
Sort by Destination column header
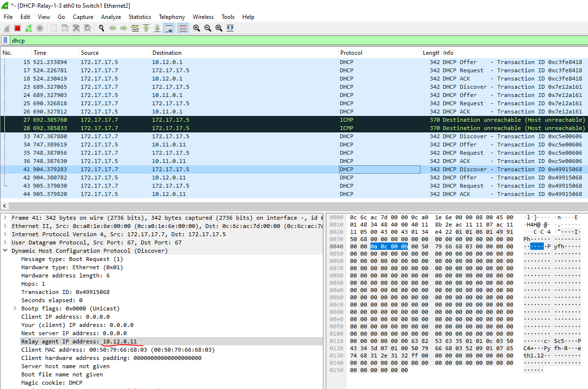click(167, 53)
